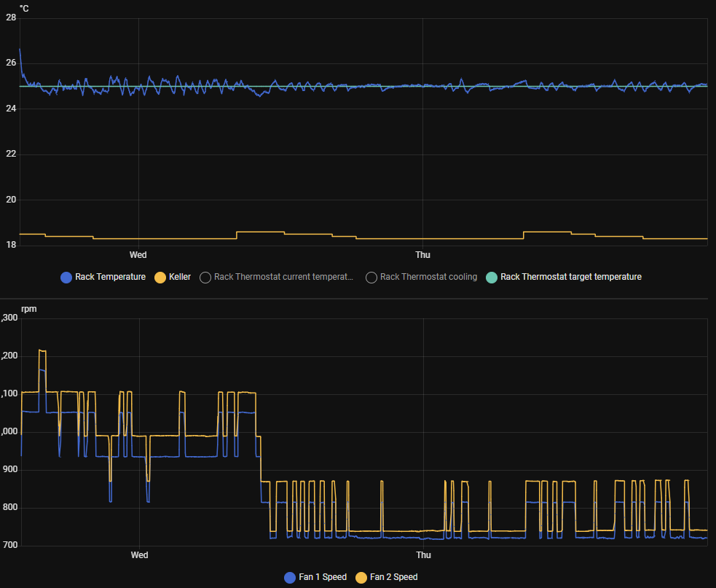Click the Fan 1 Speed legend text

point(321,577)
